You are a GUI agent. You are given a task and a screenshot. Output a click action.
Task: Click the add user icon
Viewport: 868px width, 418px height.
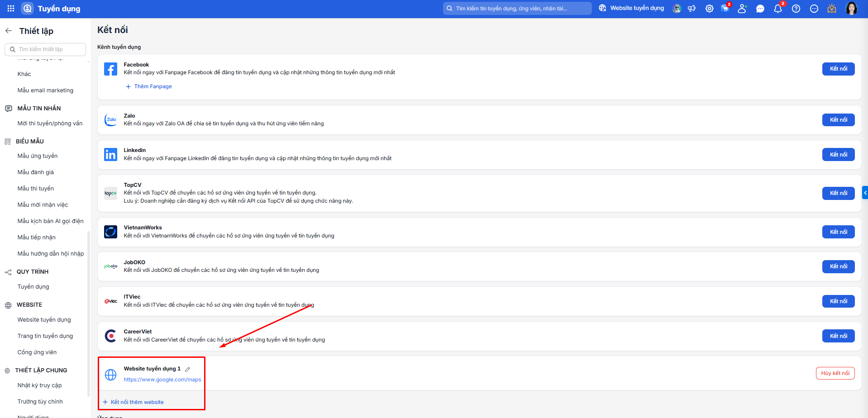(742, 9)
